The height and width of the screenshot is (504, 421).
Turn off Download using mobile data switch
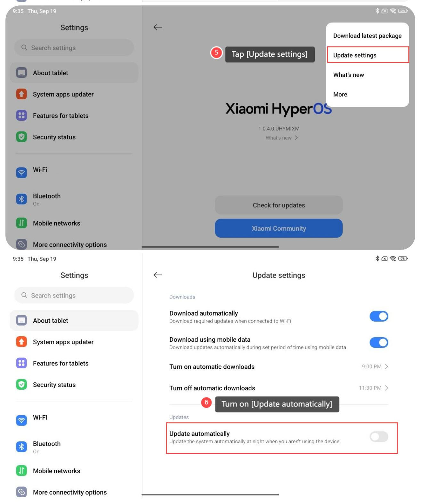(379, 342)
